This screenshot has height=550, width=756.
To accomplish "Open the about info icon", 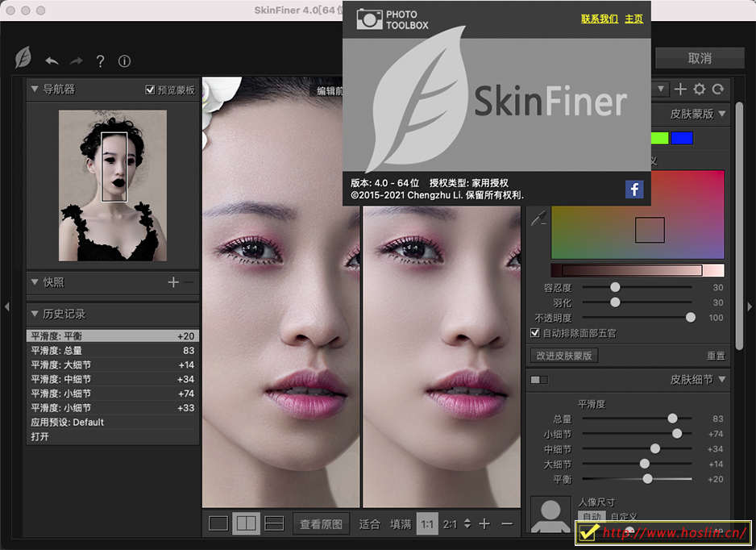I will [124, 61].
